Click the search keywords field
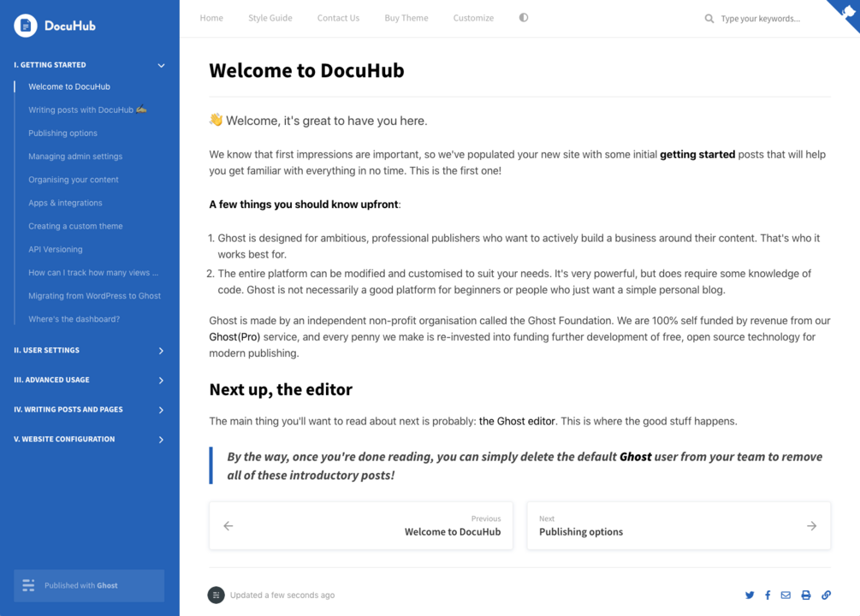This screenshot has height=616, width=860. pos(760,19)
